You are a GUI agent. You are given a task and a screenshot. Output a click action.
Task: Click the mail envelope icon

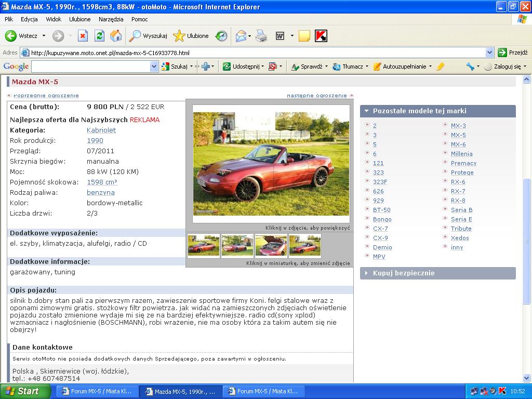pyautogui.click(x=241, y=36)
